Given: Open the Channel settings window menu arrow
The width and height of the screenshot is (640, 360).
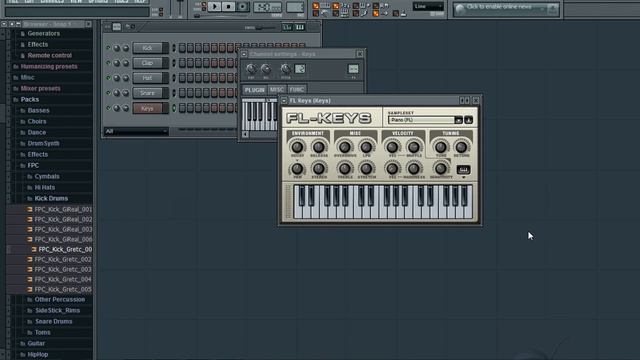Looking at the screenshot, I should [x=244, y=54].
